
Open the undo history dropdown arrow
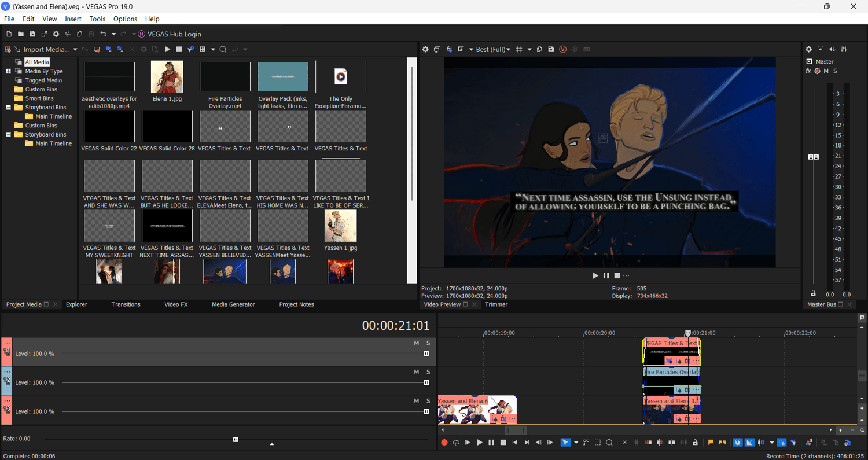coord(113,34)
